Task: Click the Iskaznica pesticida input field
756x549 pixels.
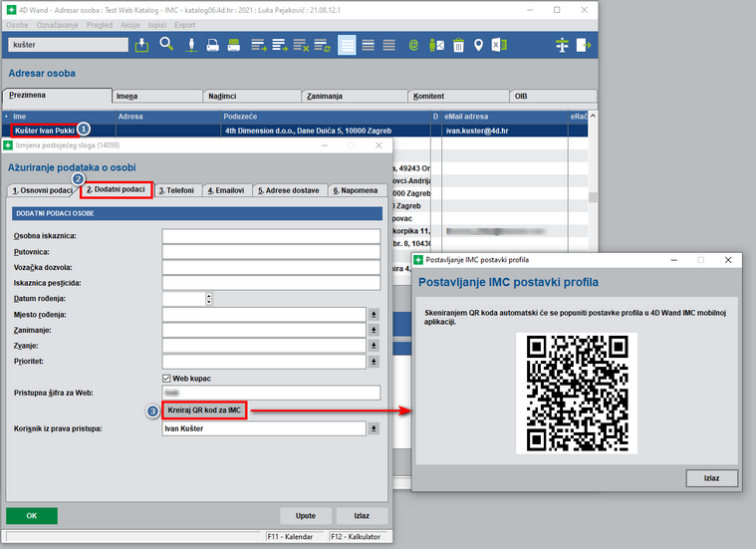Action: pyautogui.click(x=271, y=283)
